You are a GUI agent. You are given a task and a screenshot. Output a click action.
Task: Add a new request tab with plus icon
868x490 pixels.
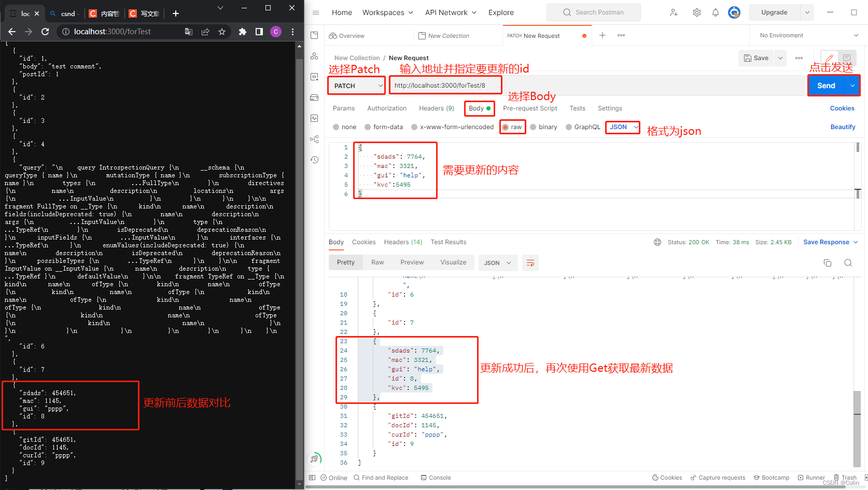coord(603,35)
